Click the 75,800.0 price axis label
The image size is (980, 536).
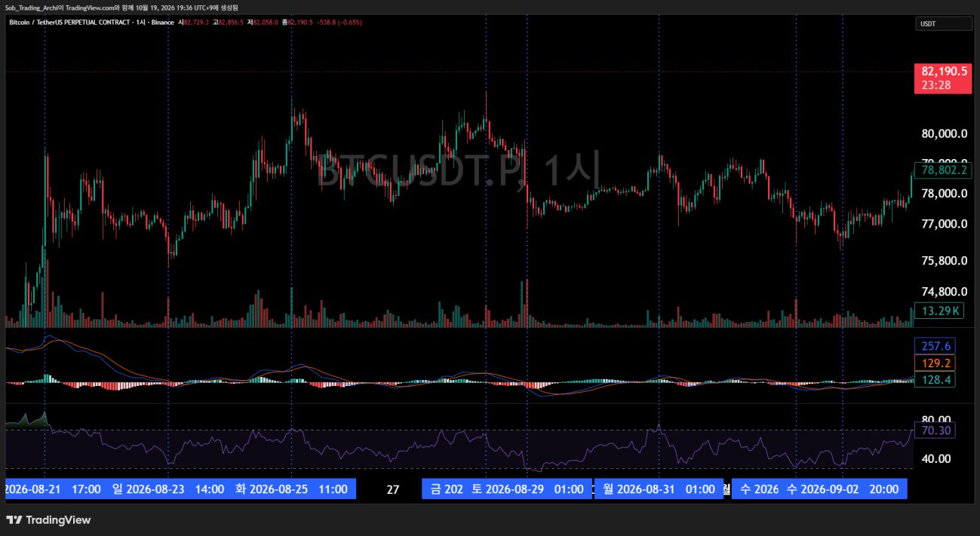[x=945, y=261]
